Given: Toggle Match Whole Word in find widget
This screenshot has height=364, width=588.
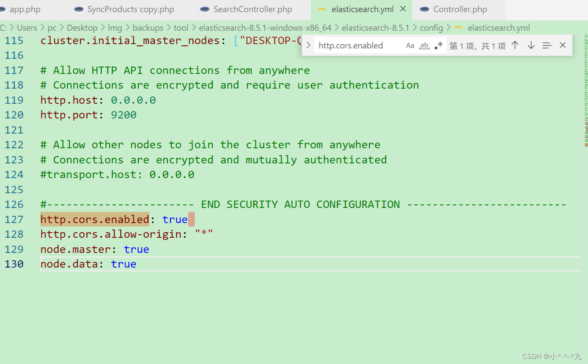Looking at the screenshot, I should coord(424,45).
